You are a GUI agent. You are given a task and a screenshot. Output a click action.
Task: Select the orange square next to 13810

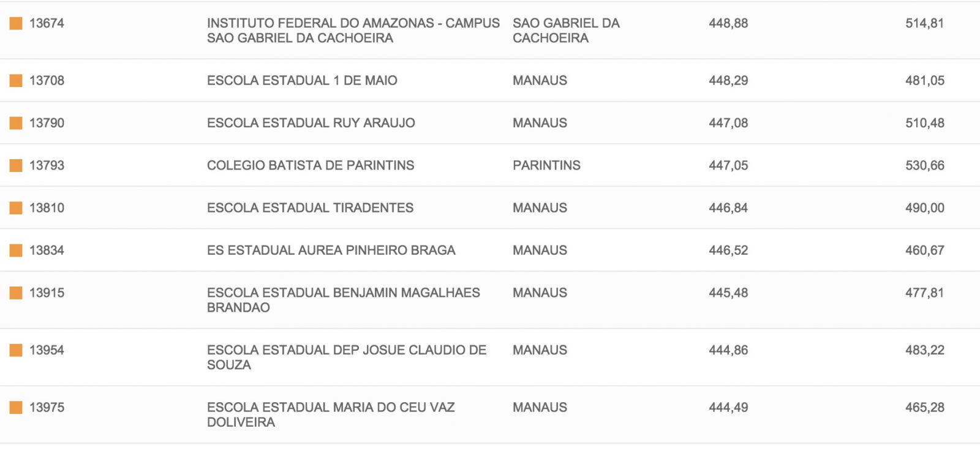pyautogui.click(x=16, y=208)
